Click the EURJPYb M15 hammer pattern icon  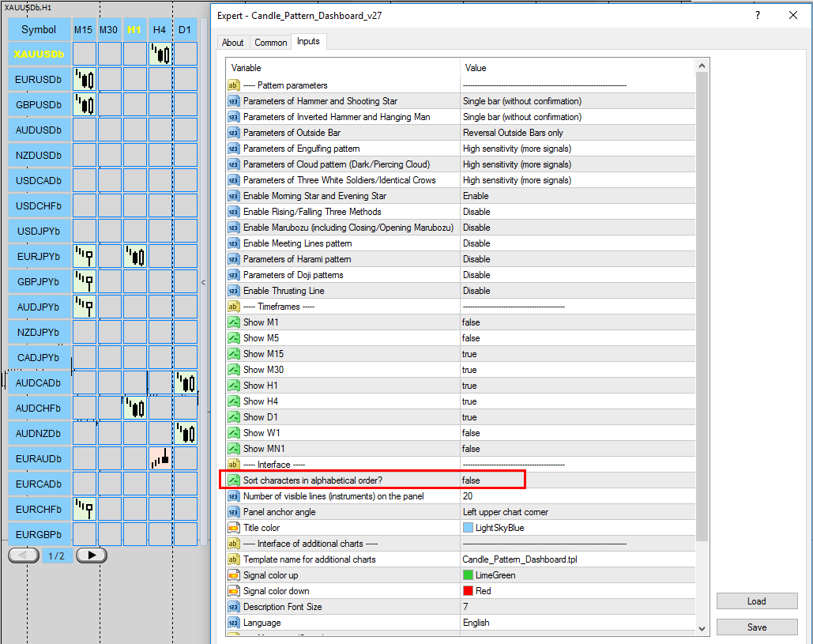(x=85, y=256)
